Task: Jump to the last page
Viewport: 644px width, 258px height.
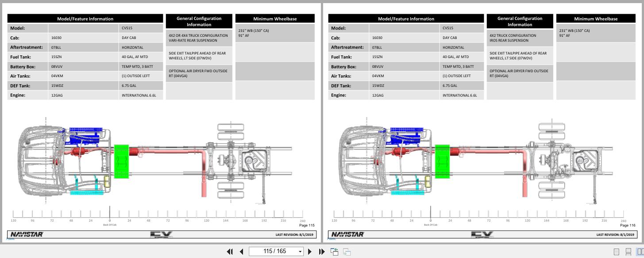Action: tap(322, 251)
